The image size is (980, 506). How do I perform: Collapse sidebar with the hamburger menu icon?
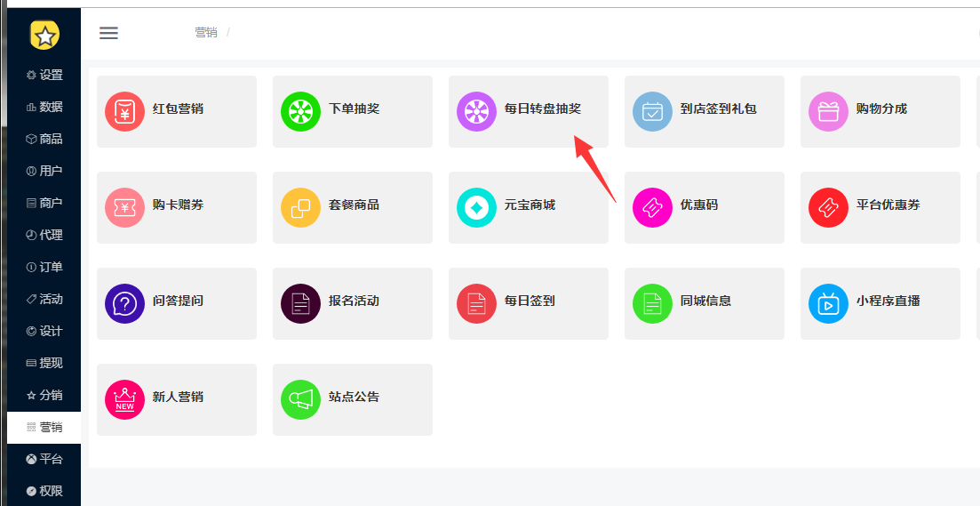[108, 33]
